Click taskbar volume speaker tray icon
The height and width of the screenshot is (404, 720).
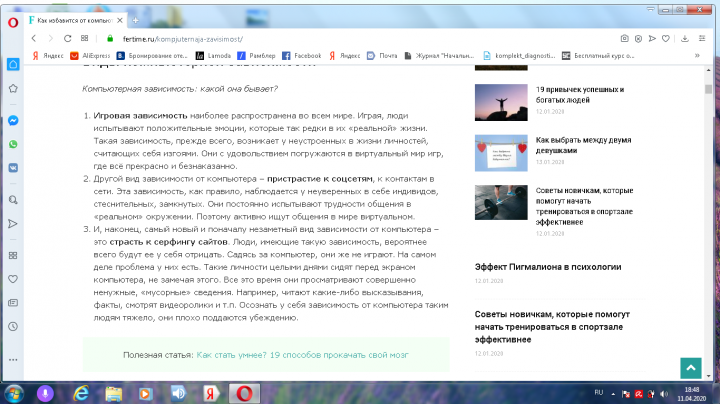coord(664,394)
